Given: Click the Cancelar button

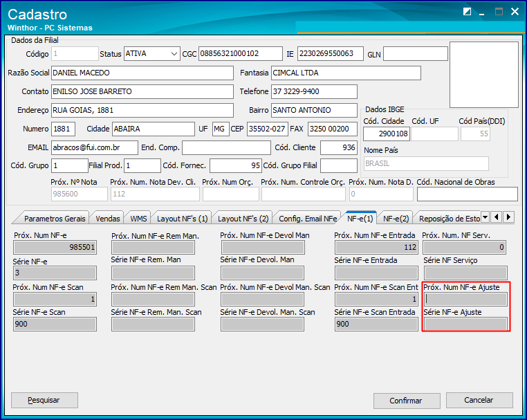Looking at the screenshot, I should pyautogui.click(x=479, y=400).
